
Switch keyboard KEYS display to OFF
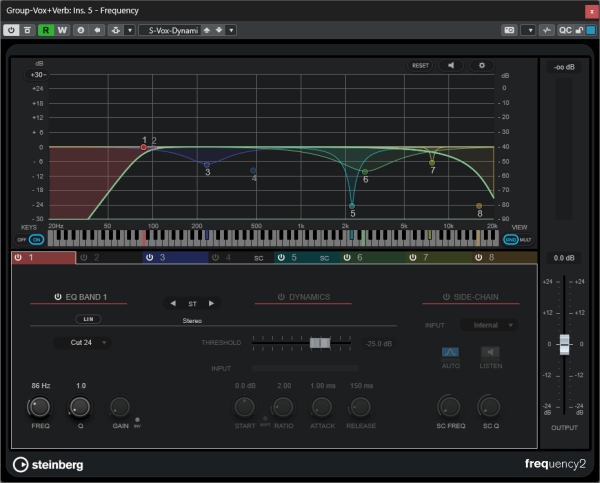[21, 240]
